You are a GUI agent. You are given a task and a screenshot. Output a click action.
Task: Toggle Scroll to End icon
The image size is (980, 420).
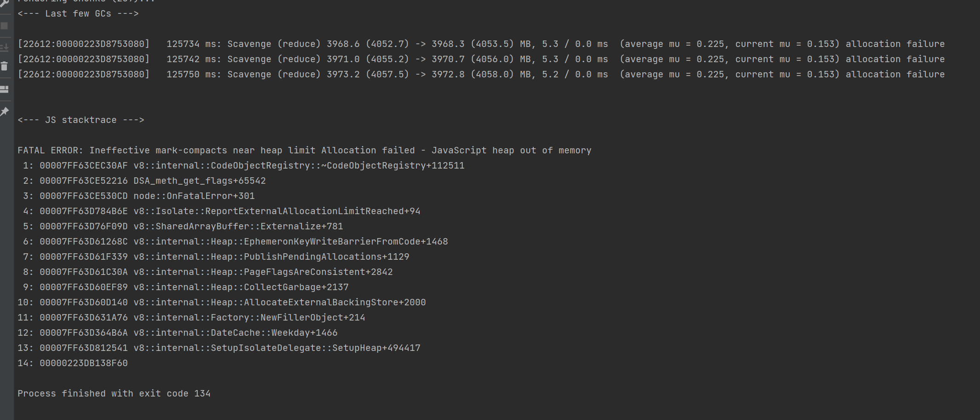point(4,47)
